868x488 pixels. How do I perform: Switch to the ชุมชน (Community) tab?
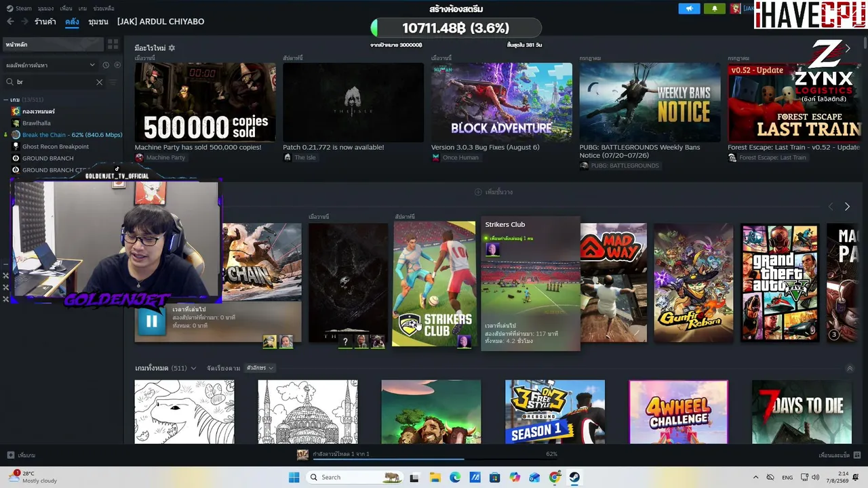point(98,22)
